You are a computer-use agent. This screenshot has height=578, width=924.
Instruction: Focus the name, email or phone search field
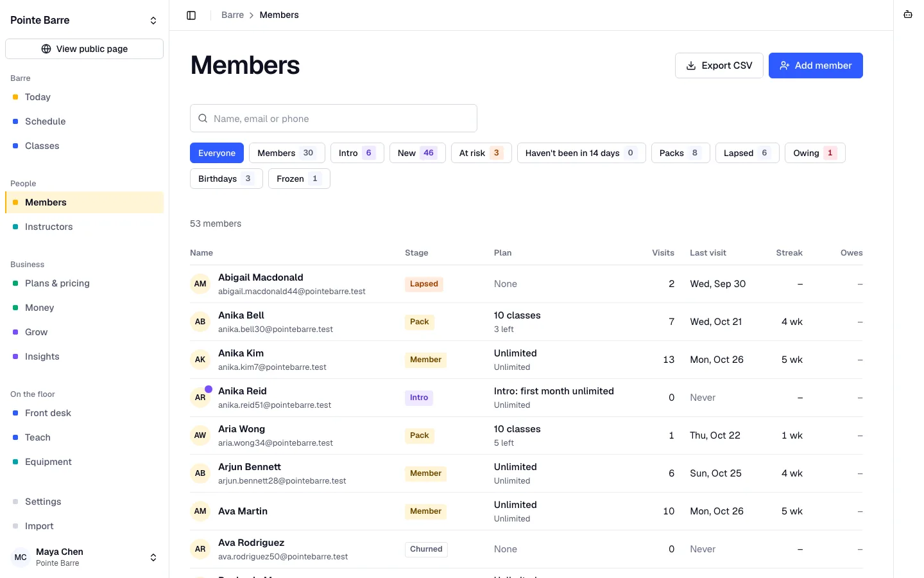[334, 118]
